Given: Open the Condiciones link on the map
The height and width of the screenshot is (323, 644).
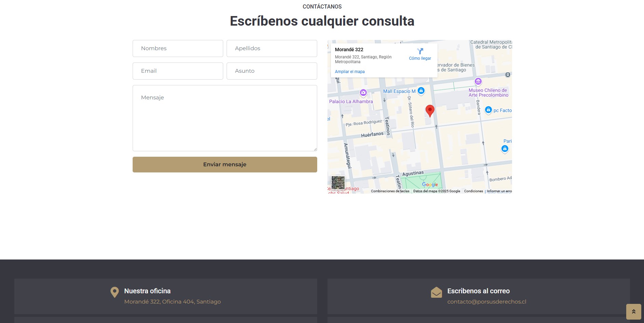Looking at the screenshot, I should point(473,191).
